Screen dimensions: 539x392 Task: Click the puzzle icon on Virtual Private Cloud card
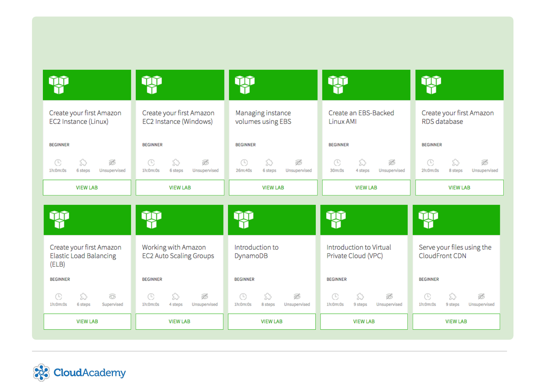360,297
